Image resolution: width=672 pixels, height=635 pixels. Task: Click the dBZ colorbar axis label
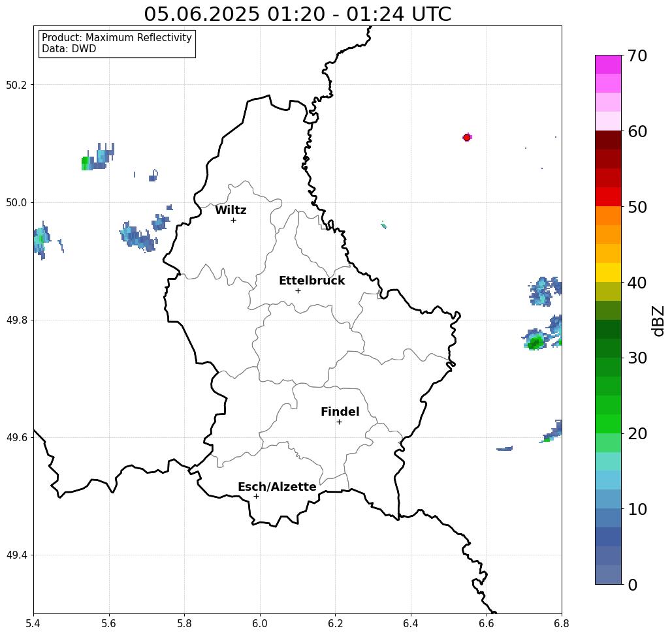pos(658,320)
